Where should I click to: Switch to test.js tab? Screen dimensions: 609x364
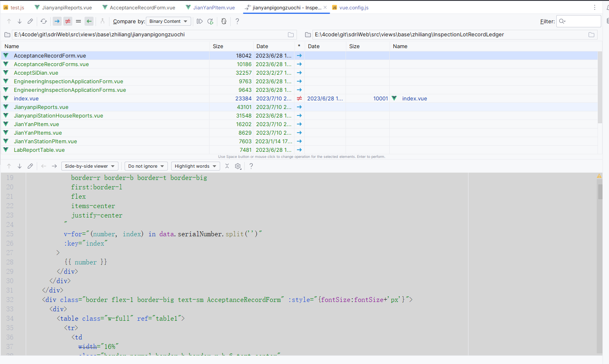[14, 7]
